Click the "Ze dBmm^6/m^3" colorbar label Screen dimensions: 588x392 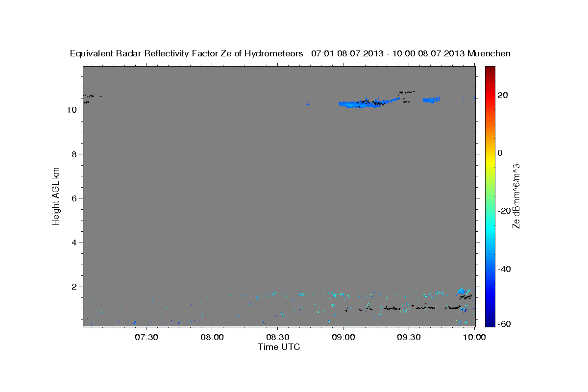(x=516, y=196)
